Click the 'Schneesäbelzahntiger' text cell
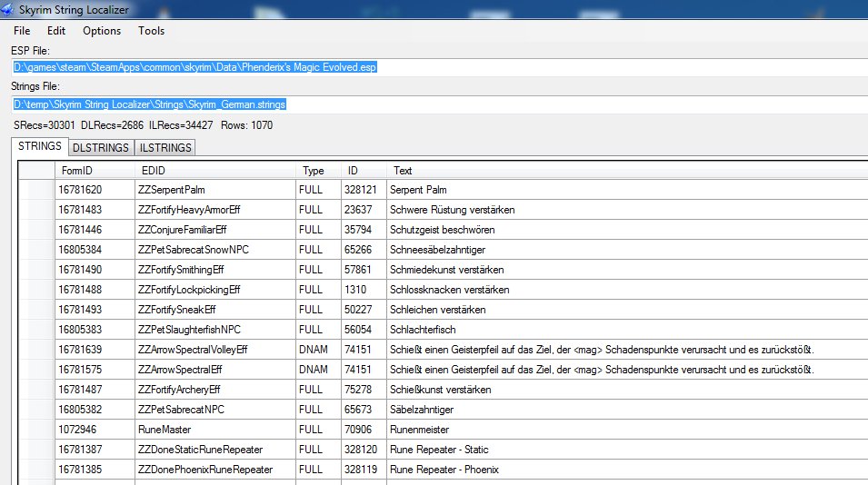This screenshot has height=485, width=868. (437, 250)
